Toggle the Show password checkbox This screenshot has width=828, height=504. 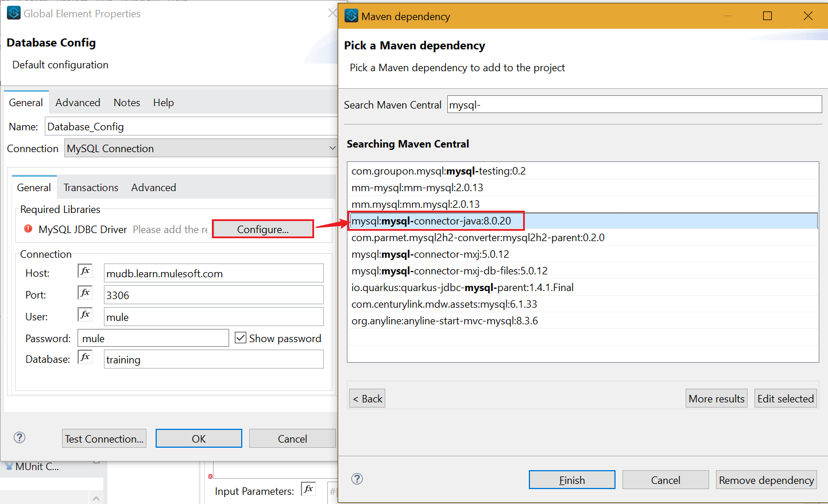[x=241, y=338]
